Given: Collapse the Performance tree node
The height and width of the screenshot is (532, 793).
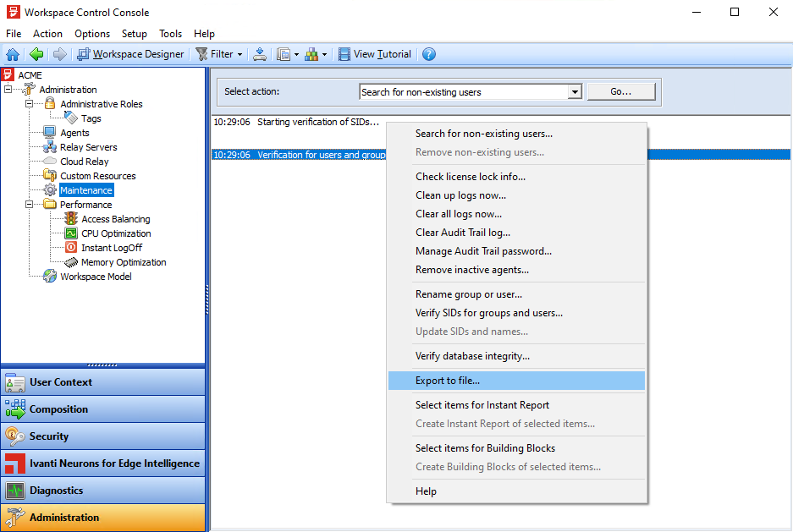Looking at the screenshot, I should (29, 205).
